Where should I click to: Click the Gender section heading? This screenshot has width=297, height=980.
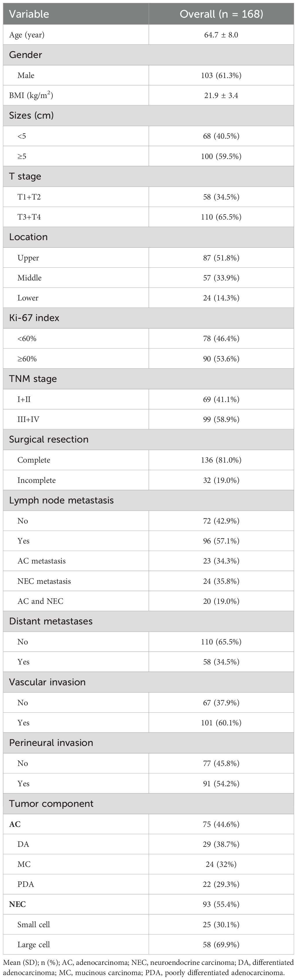point(25,55)
